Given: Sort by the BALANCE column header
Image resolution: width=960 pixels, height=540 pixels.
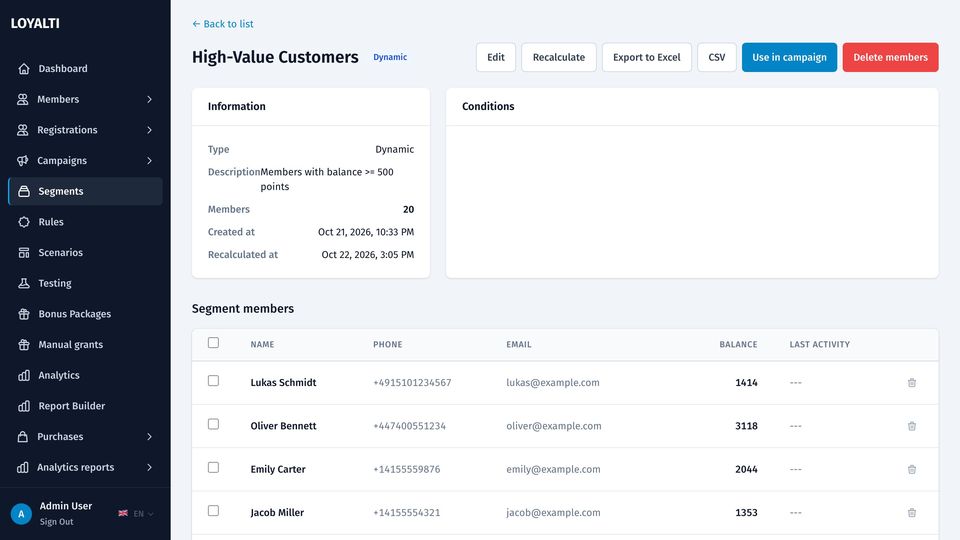Looking at the screenshot, I should [x=738, y=345].
